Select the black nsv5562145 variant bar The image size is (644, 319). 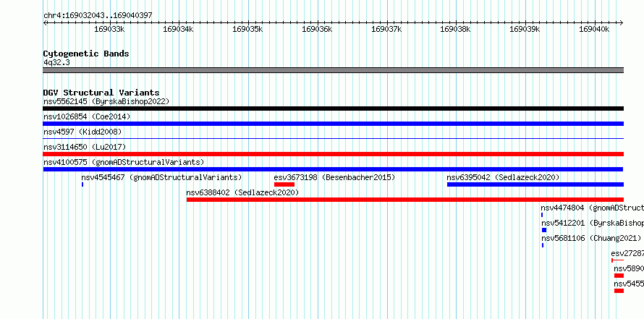(333, 109)
